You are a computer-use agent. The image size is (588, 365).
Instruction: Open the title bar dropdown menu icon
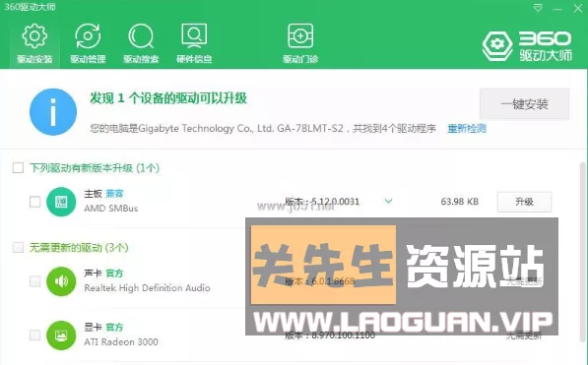tap(538, 8)
